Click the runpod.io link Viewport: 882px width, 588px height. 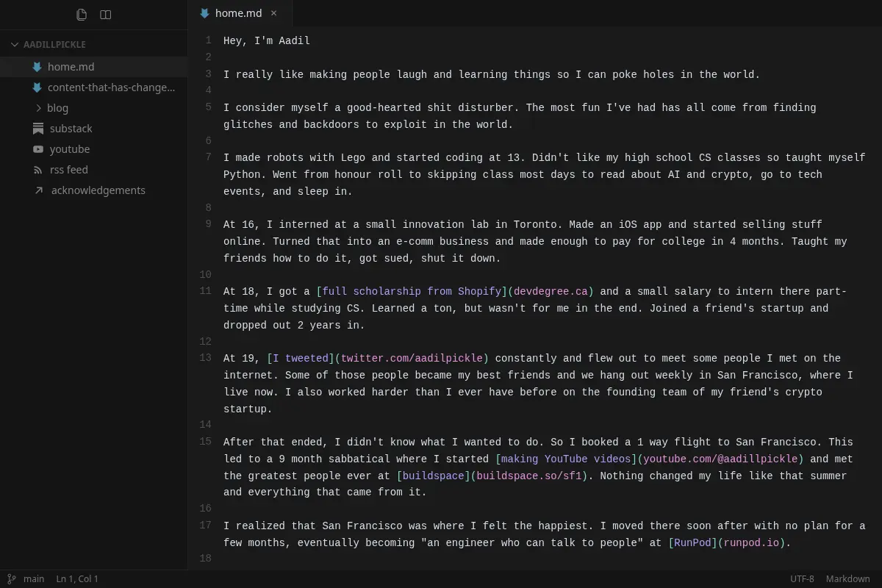point(751,543)
